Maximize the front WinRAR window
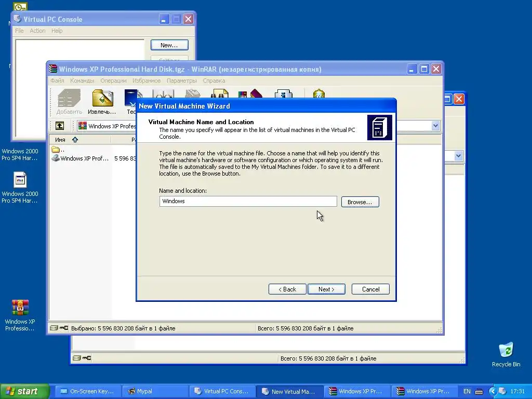 click(424, 69)
